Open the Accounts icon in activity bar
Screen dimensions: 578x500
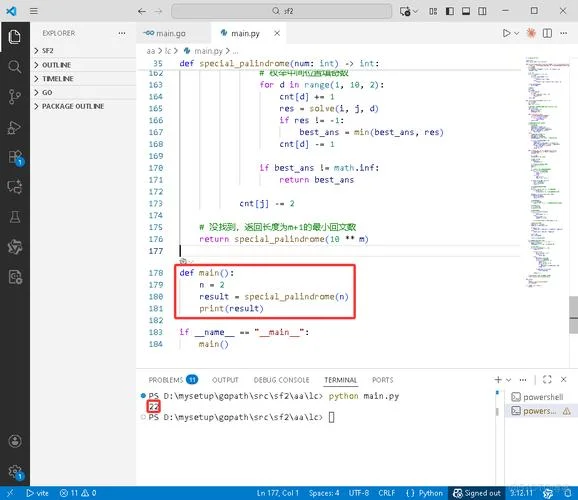15,441
